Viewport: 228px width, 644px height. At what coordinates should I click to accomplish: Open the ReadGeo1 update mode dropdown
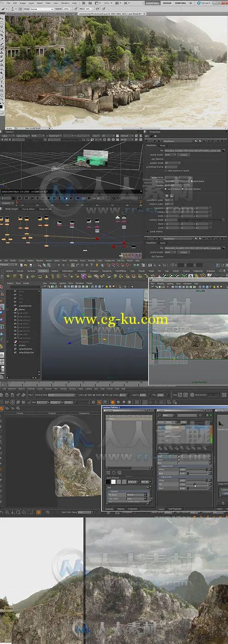(x=172, y=163)
